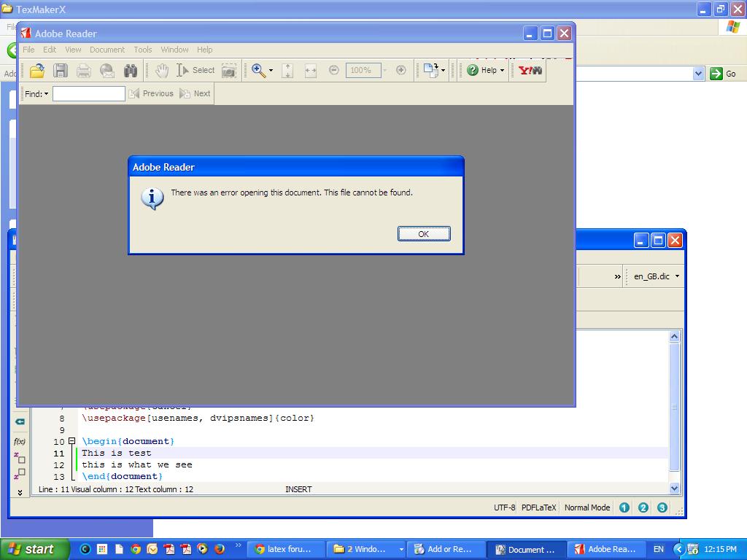Click the Next find result button
The image size is (747, 560).
tap(195, 93)
